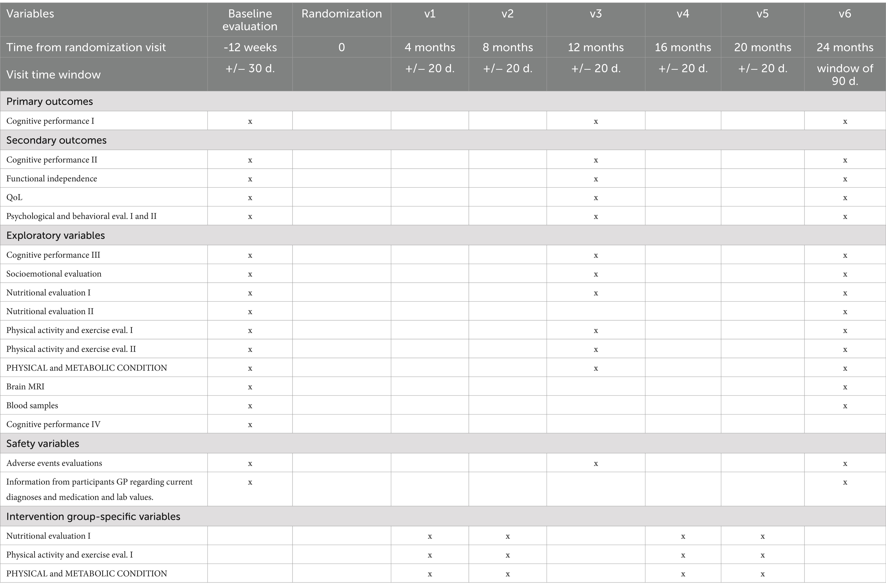Select the 'Secondary outcomes' section header
The height and width of the screenshot is (588, 886).
point(443,140)
